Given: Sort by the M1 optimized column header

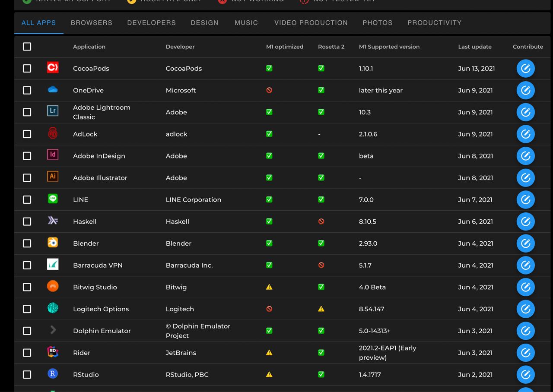Looking at the screenshot, I should point(285,47).
